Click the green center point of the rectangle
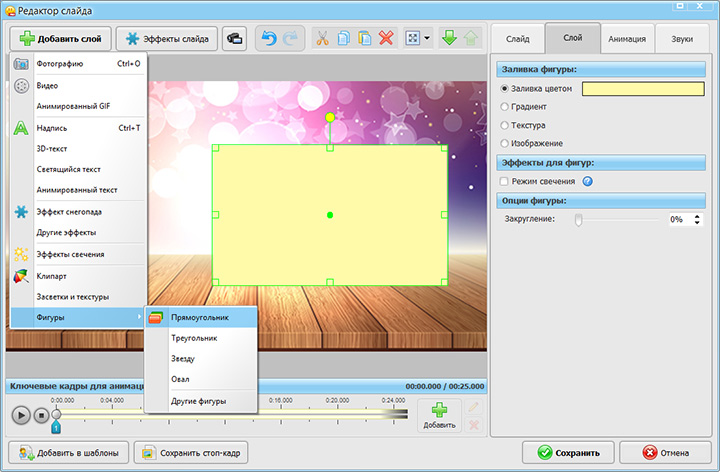 330,215
